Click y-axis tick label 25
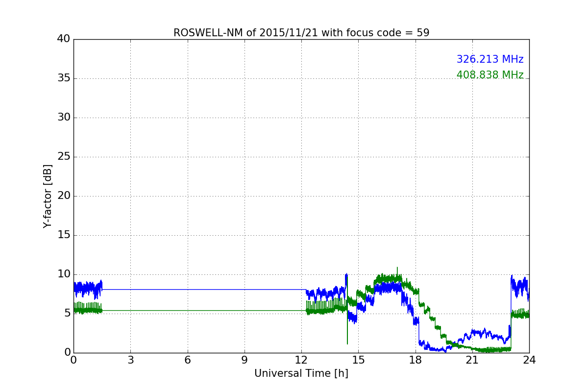The image size is (588, 392). pyautogui.click(x=64, y=157)
